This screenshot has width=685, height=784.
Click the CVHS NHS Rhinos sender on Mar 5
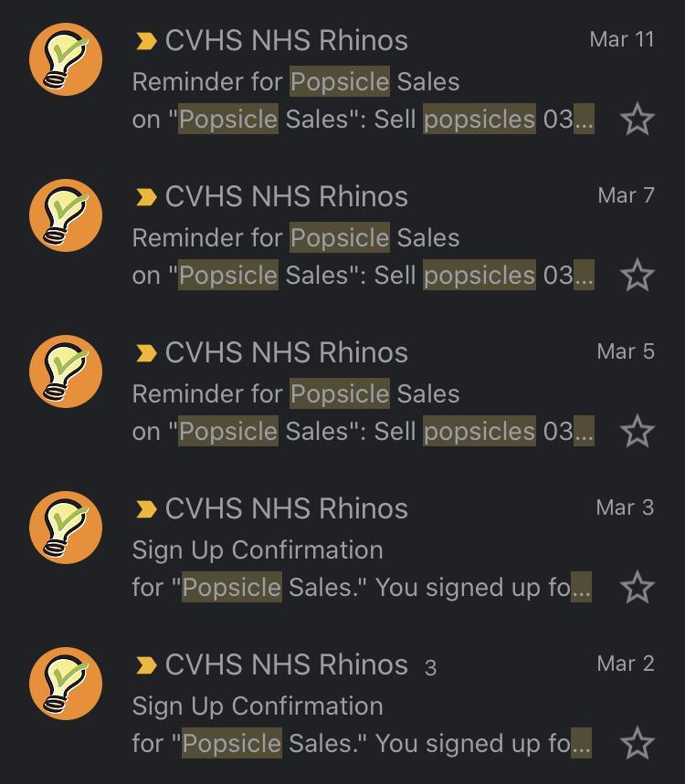pyautogui.click(x=287, y=353)
